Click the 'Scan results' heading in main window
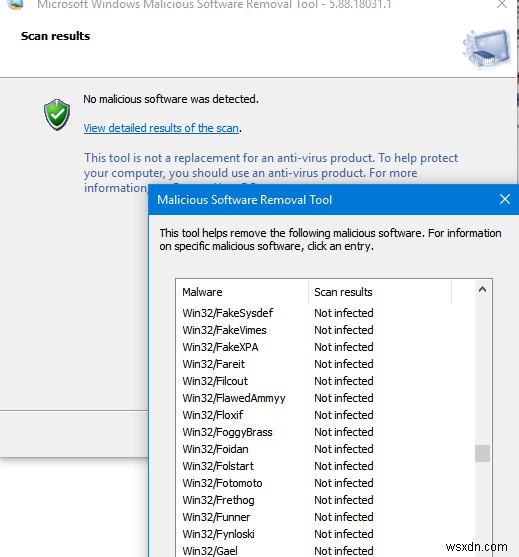The height and width of the screenshot is (557, 519). coord(55,36)
